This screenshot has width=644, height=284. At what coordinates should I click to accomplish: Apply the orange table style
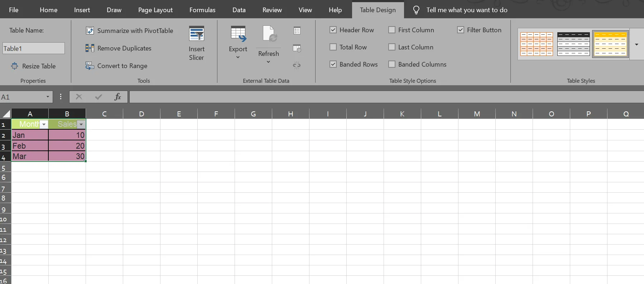click(537, 44)
